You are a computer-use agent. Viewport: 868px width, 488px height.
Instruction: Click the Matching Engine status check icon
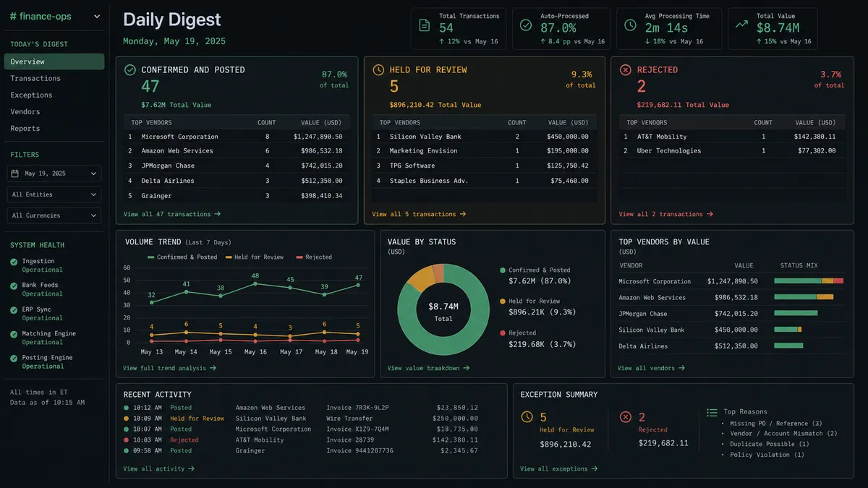(x=14, y=334)
